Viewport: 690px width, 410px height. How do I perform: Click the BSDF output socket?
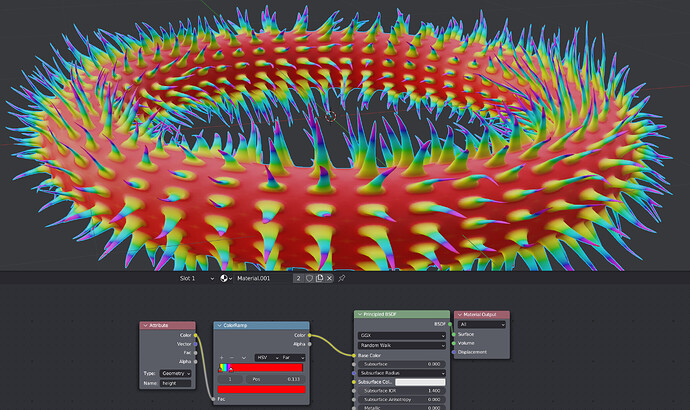(x=450, y=324)
